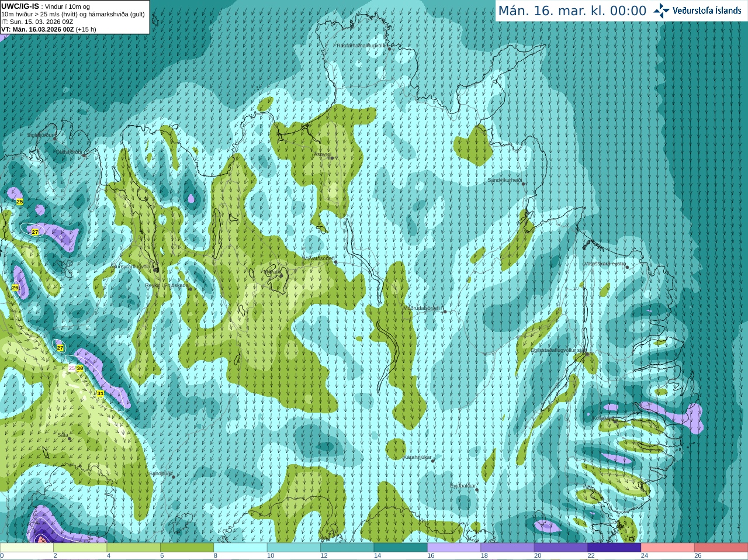The height and width of the screenshot is (560, 748).
Task: Click the Sáta station label
Action: 63,435
